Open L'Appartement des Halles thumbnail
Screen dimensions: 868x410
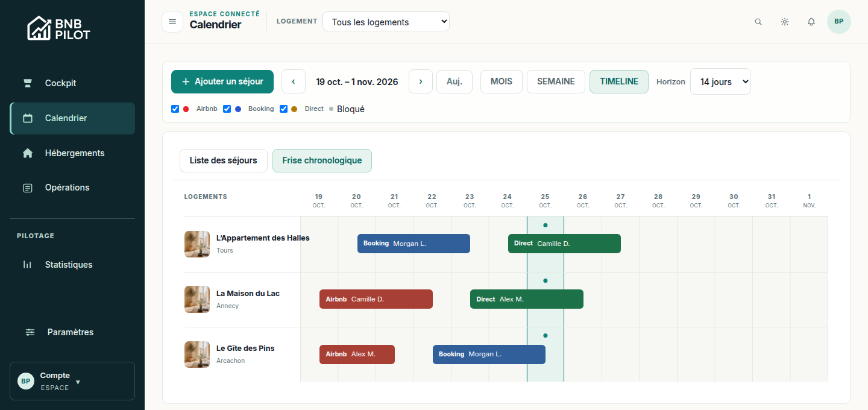(x=197, y=244)
